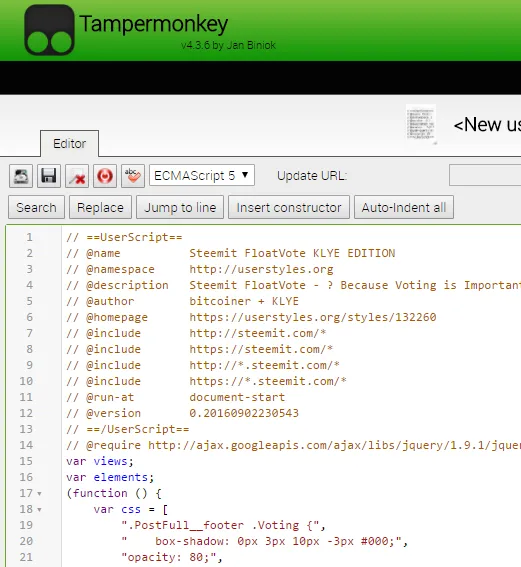Click the "https://userstyles.org/styles/132260" homepage value
Image resolution: width=521 pixels, height=567 pixels.
click(313, 317)
